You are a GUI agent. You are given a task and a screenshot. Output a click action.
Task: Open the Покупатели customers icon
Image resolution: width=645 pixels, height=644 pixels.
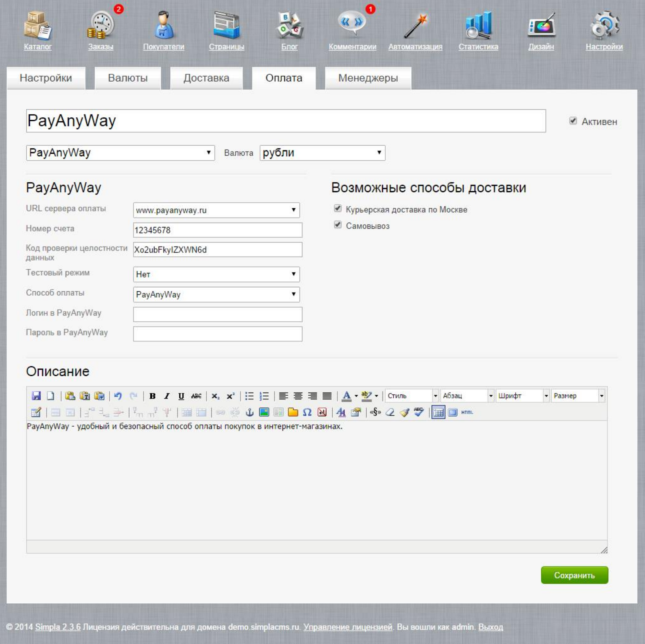(x=164, y=25)
